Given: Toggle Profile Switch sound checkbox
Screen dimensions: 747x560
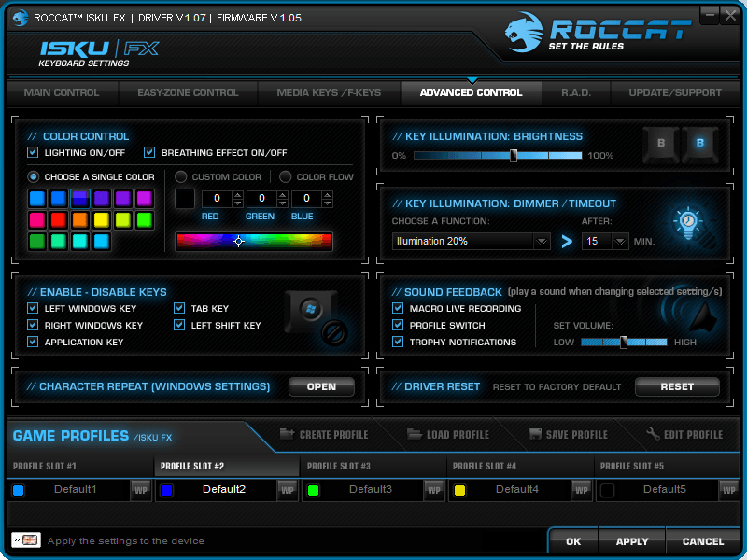Looking at the screenshot, I should coord(398,325).
